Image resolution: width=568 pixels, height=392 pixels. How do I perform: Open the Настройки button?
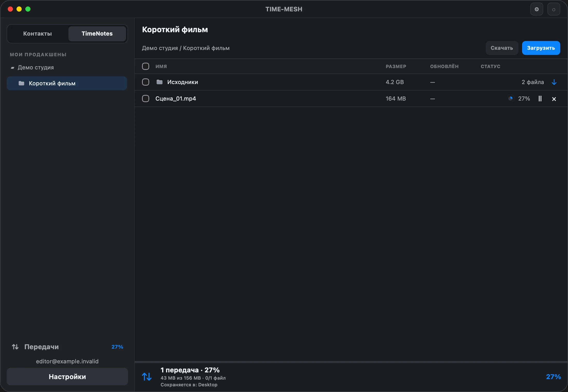pyautogui.click(x=67, y=377)
